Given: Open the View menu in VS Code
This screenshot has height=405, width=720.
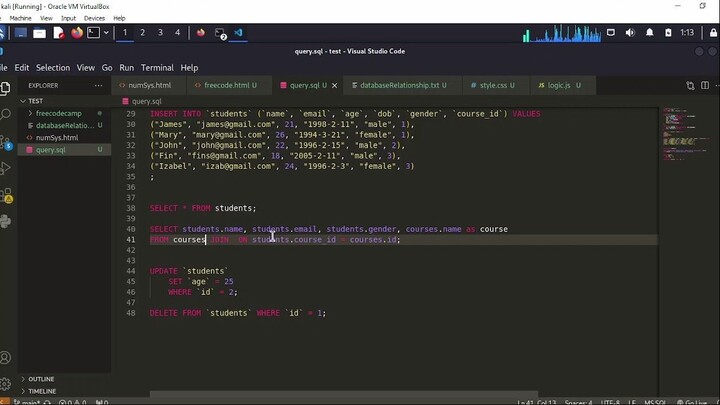Looking at the screenshot, I should point(85,68).
